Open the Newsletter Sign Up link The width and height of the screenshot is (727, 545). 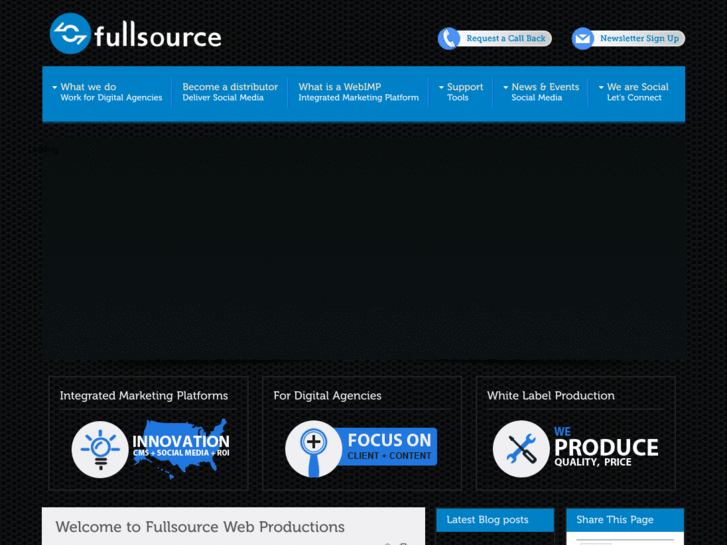[x=639, y=38]
